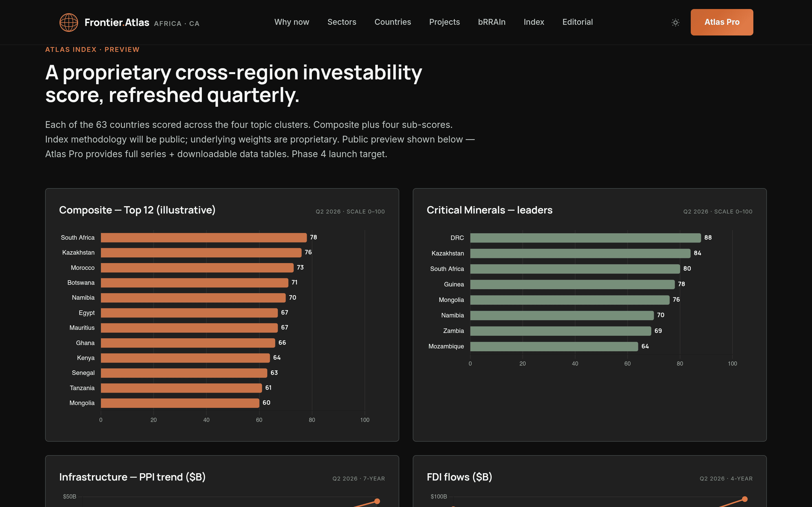Open the Editorial navigation link
Image resolution: width=812 pixels, height=507 pixels.
tap(577, 22)
